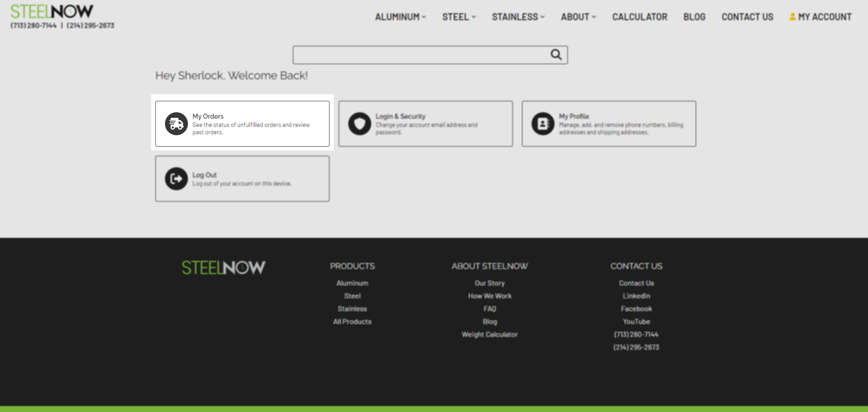Open the Blog from the top navigation
Image resolution: width=868 pixels, height=412 pixels.
(694, 17)
